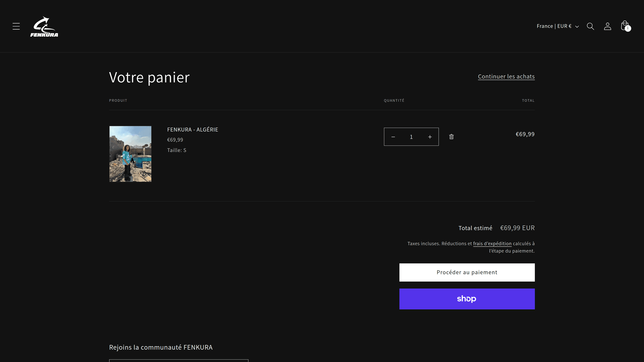Remove FENKURA - ALGÉRIE with trash icon

(452, 137)
